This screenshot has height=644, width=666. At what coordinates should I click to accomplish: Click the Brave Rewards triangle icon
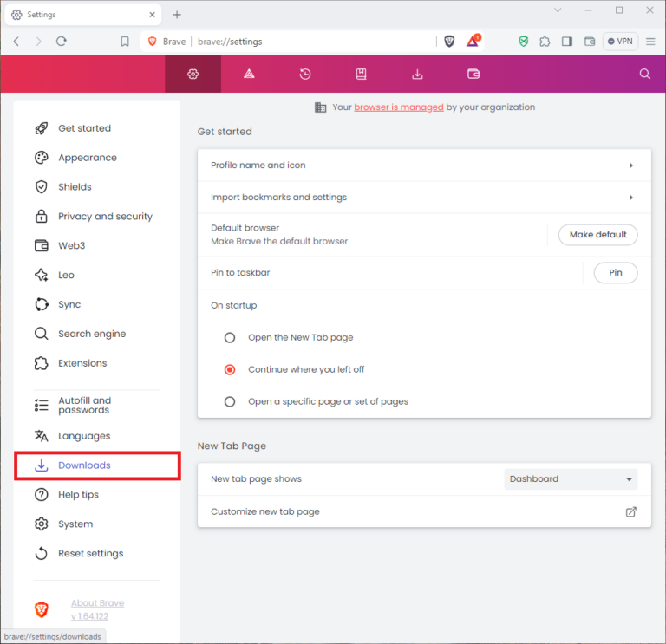click(473, 41)
